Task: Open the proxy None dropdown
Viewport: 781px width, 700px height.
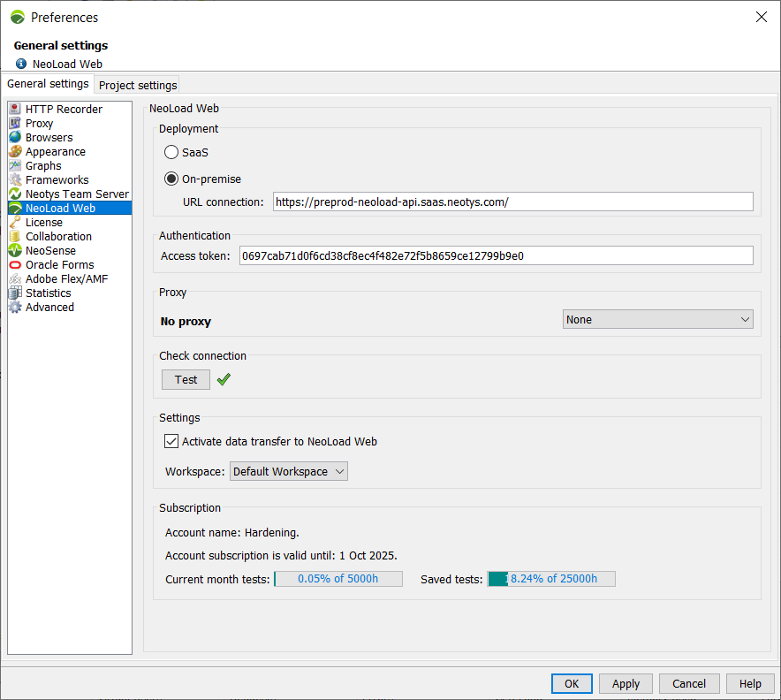Action: click(658, 319)
